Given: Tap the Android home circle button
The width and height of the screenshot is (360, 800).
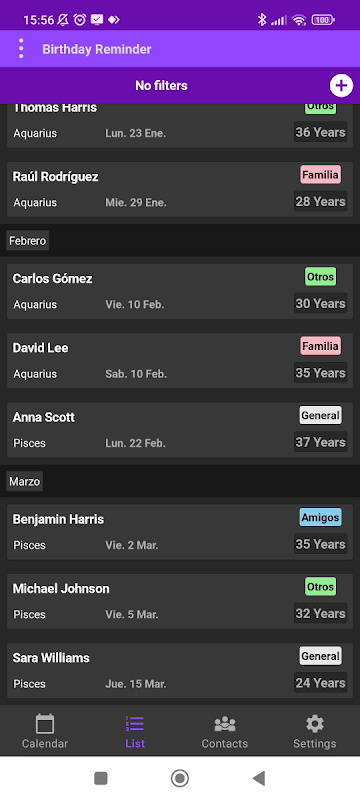Looking at the screenshot, I should [x=179, y=778].
